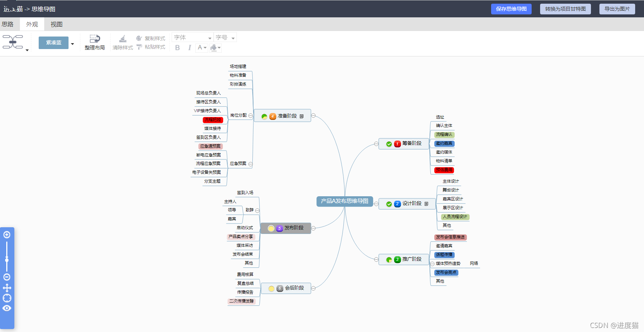Open the font color A dropdown
The width and height of the screenshot is (644, 332).
202,48
